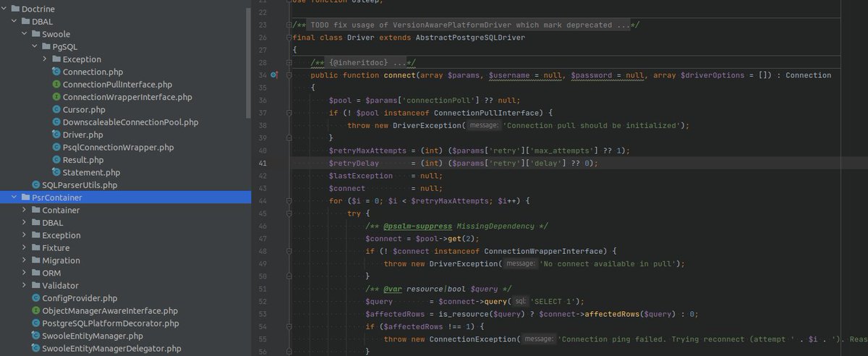Click the Connection.php class icon
The image size is (868, 356).
coord(56,72)
